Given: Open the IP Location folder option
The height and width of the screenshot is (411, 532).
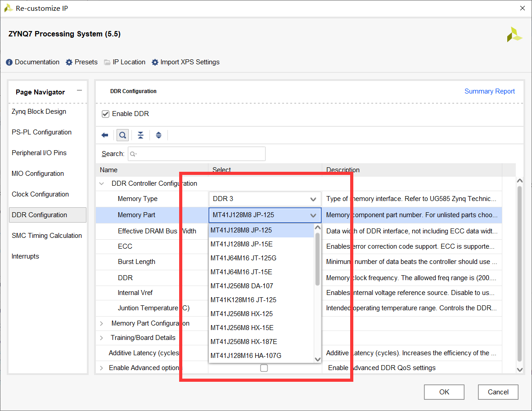Looking at the screenshot, I should pos(107,63).
